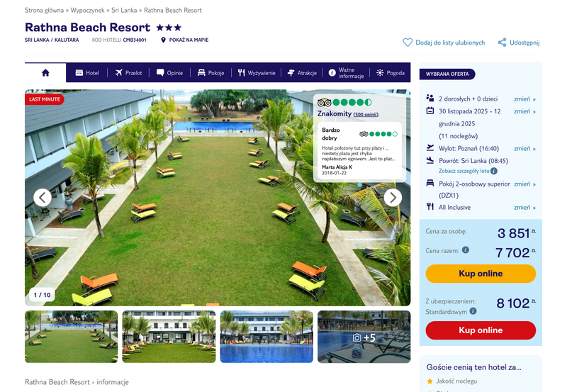The height and width of the screenshot is (392, 567).
Task: Select the Wyżywienie tab
Action: click(257, 73)
